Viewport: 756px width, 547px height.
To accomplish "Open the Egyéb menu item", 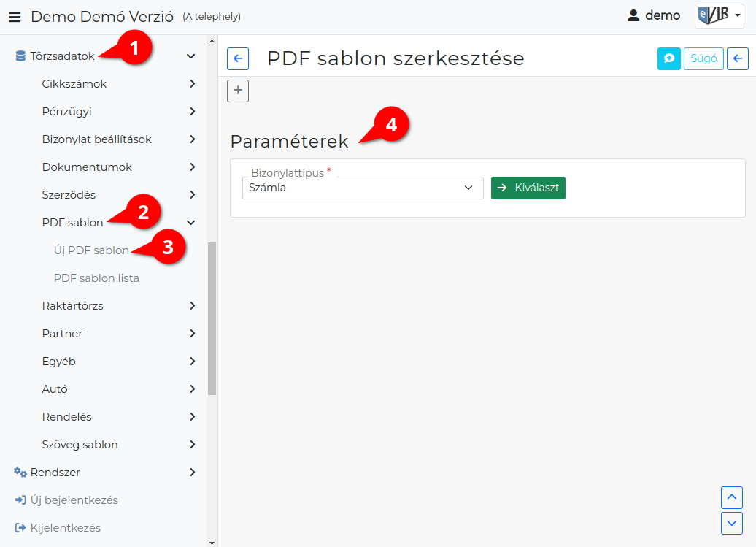I will [x=59, y=362].
